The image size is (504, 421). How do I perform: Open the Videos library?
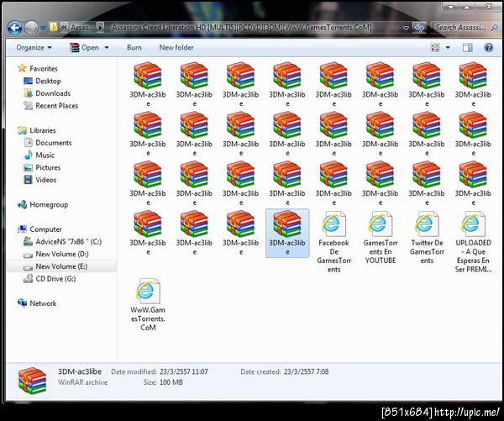click(x=40, y=180)
